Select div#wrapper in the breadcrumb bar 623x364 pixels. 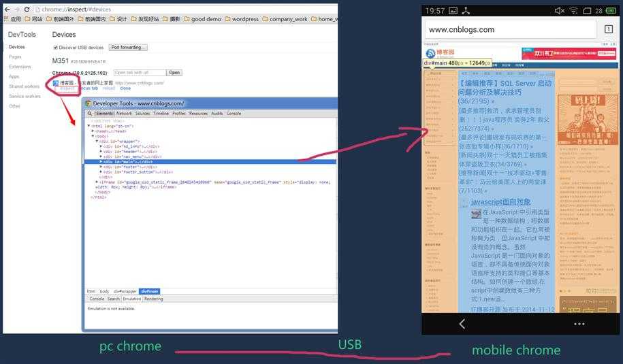[125, 291]
